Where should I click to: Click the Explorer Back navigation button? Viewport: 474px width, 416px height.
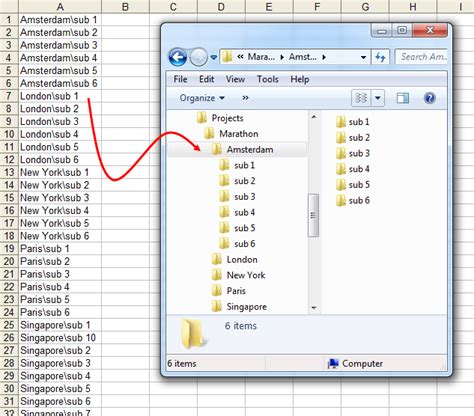point(177,57)
